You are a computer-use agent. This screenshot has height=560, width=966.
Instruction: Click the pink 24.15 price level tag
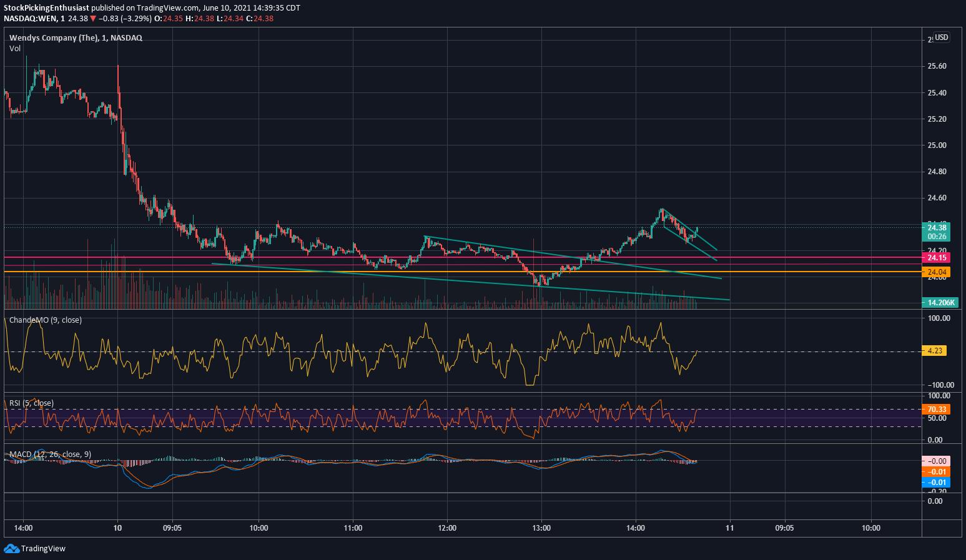(x=936, y=258)
